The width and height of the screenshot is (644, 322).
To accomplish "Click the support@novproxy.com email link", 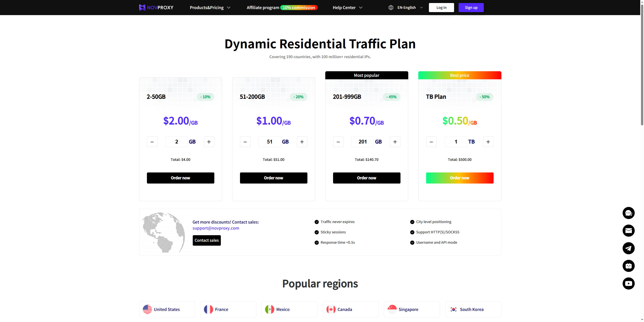I will [216, 228].
